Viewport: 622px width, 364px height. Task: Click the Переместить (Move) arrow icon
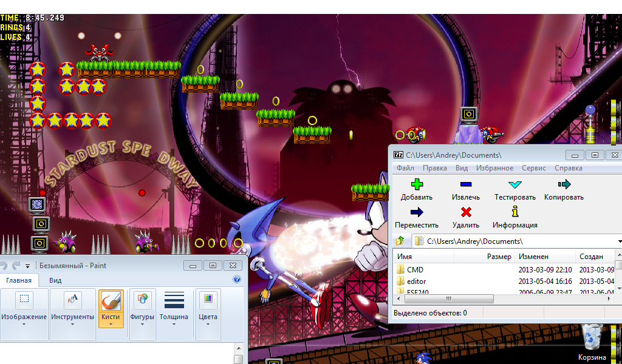click(417, 212)
